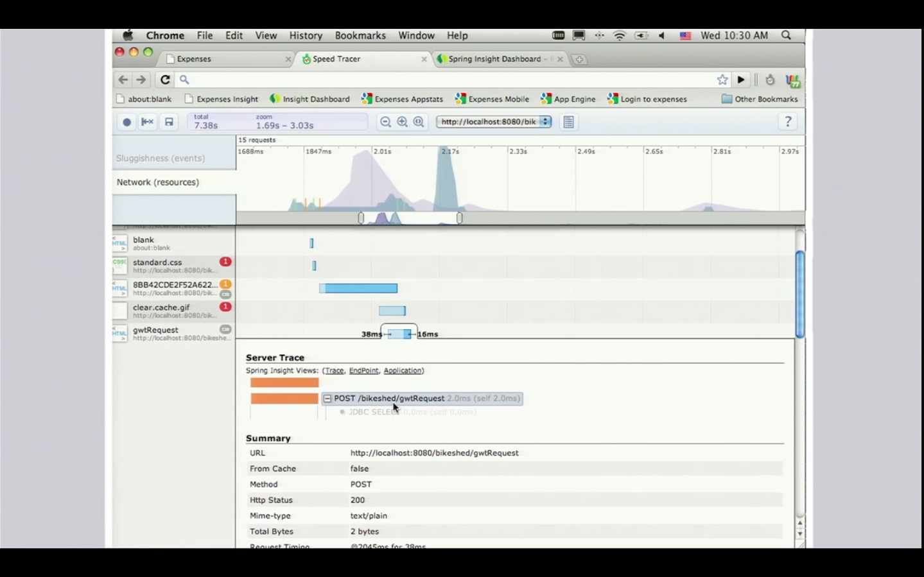924x577 pixels.
Task: Click the record button in Speed Tracer
Action: click(126, 122)
